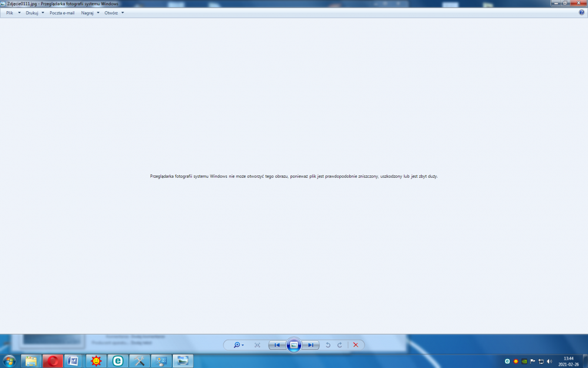Screen dimensions: 588x368
Task: Select the next image arrow
Action: (310, 345)
